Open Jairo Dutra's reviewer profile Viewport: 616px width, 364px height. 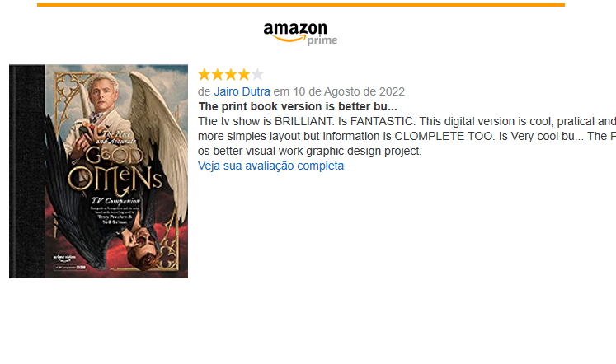(x=242, y=91)
